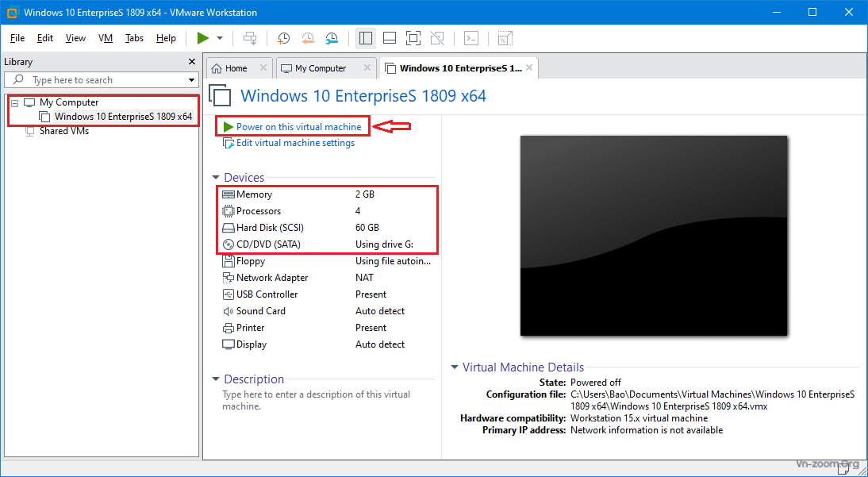This screenshot has height=477, width=868.
Task: Close the My Computer tab
Action: 367,68
